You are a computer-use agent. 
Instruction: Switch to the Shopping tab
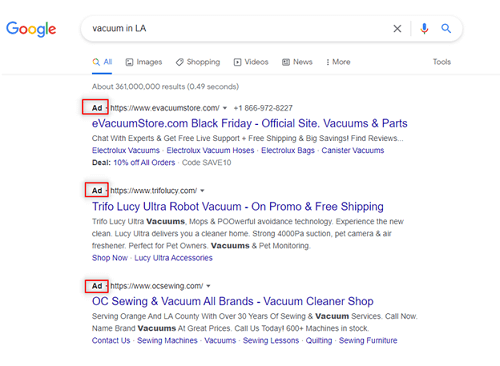198,62
